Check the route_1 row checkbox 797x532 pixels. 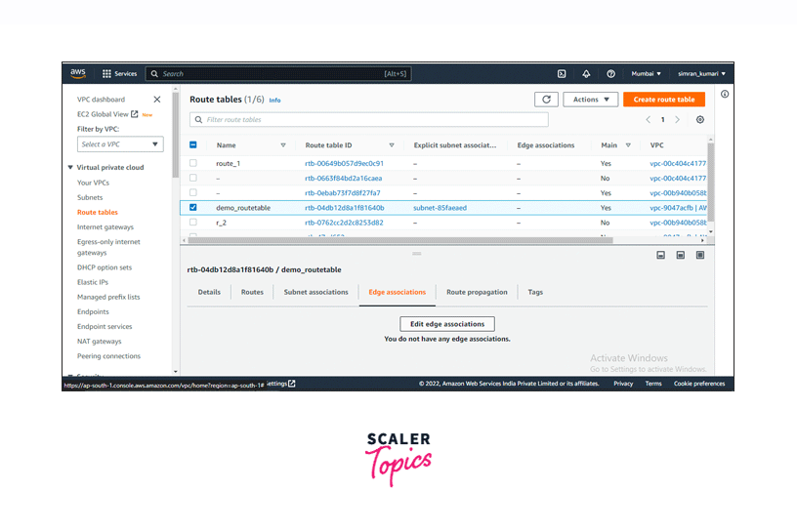click(193, 163)
